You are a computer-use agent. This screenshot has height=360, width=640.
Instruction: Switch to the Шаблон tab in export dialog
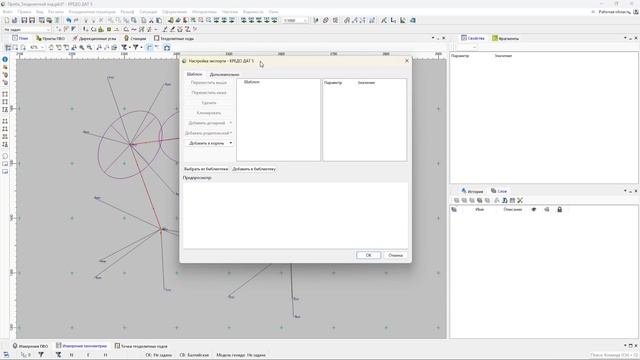194,74
